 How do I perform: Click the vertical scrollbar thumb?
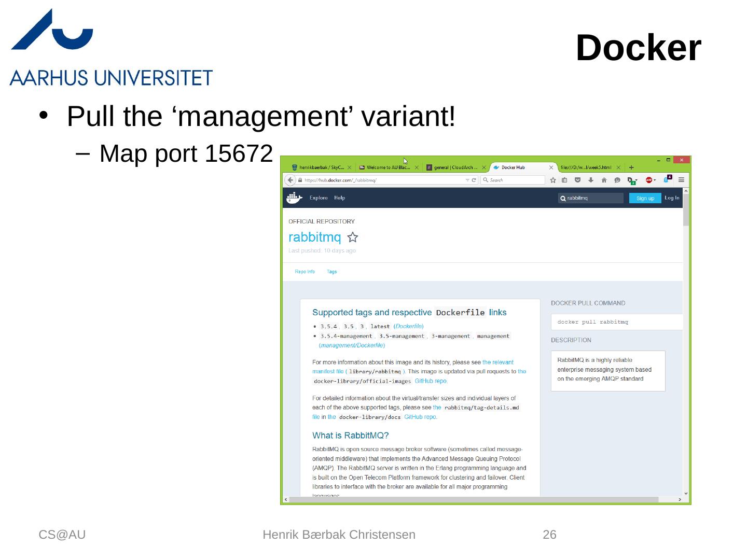coord(686,210)
